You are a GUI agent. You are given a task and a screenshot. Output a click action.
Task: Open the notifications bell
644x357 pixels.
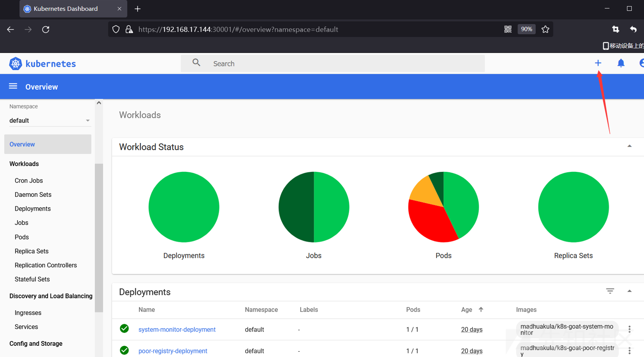(621, 63)
